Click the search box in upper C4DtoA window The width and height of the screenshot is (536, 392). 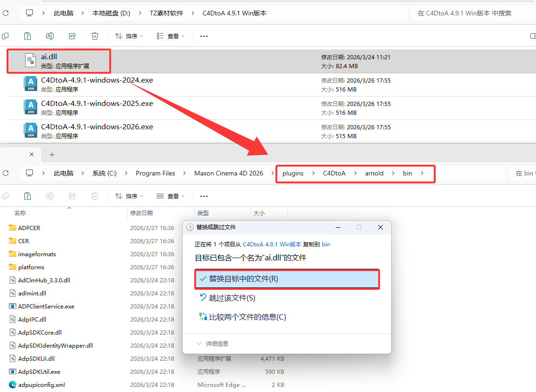[473, 14]
